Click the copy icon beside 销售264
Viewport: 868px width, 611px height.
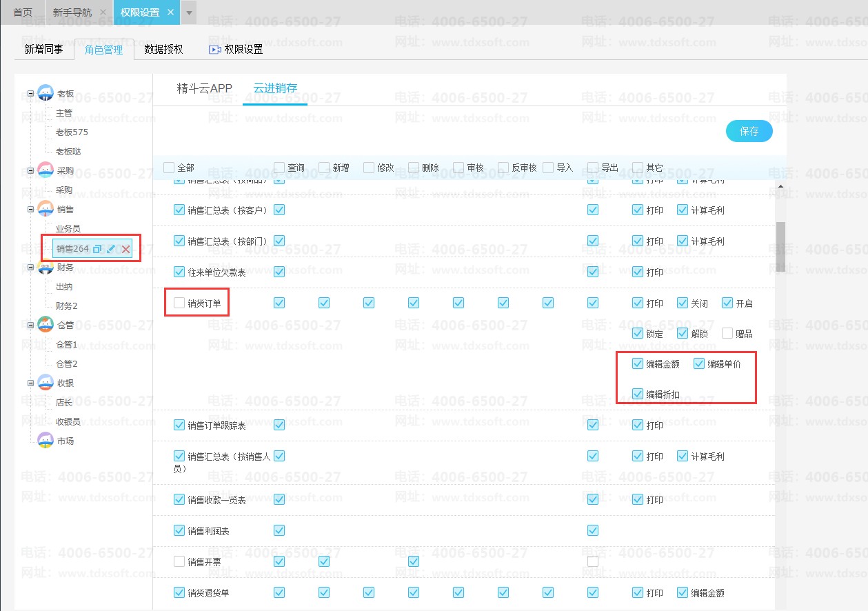pyautogui.click(x=97, y=249)
